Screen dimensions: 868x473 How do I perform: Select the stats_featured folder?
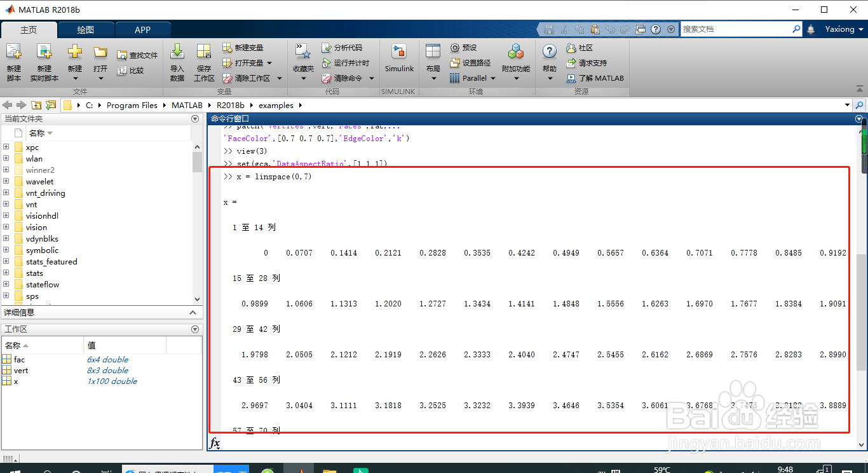(x=51, y=261)
